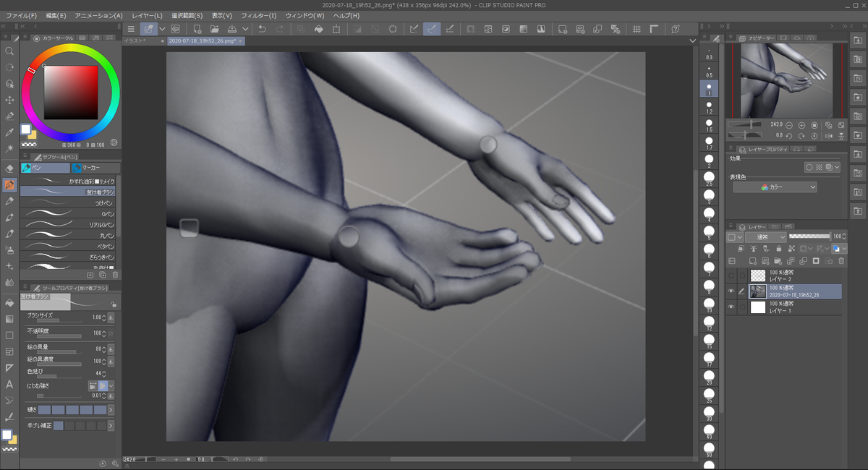Select the 丸ペン sub tool

[67, 236]
